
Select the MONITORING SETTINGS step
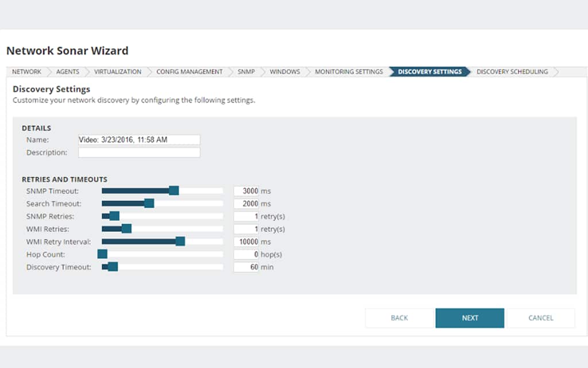click(x=349, y=71)
